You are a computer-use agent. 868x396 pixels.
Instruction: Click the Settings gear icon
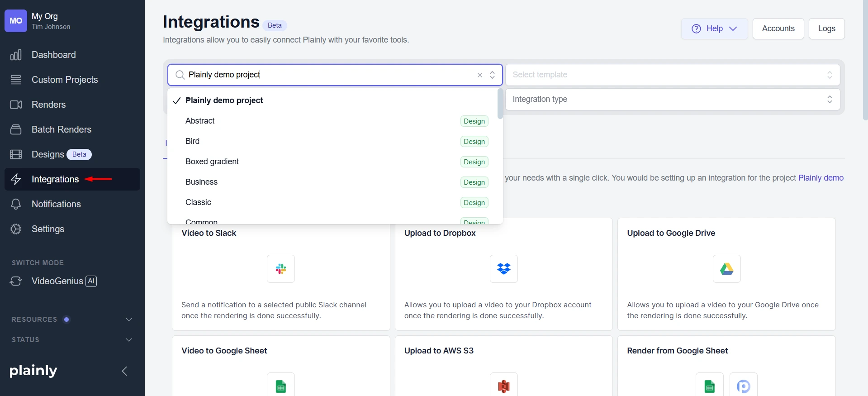pyautogui.click(x=16, y=229)
